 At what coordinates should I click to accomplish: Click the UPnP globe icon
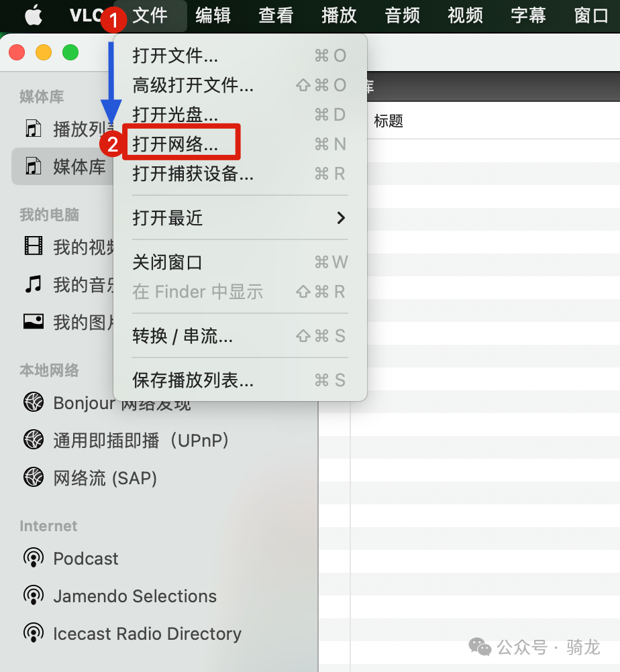point(34,440)
